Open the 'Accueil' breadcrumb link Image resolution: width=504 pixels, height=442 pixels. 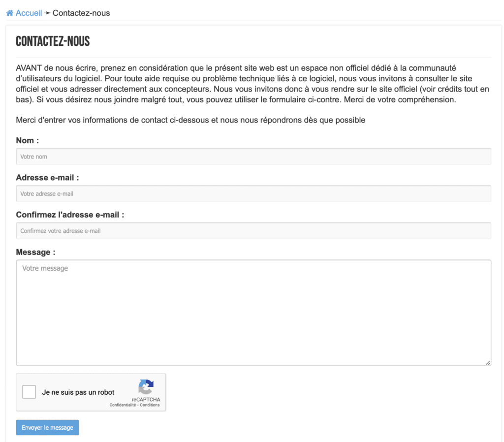(28, 12)
